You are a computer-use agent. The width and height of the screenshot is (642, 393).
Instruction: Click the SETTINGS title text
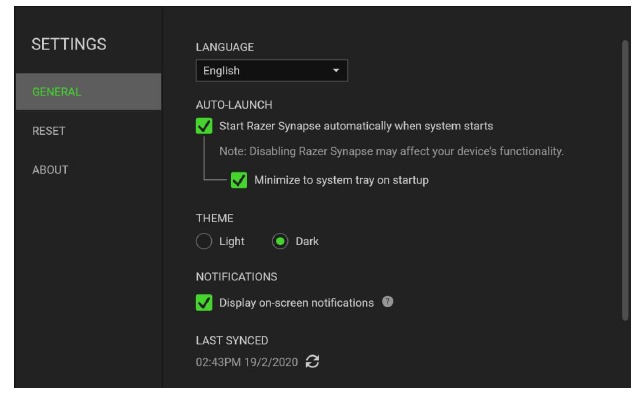click(69, 44)
